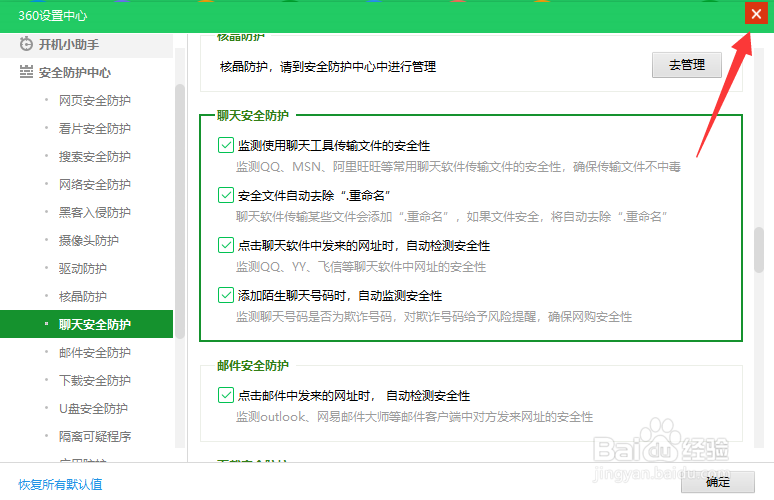Open 网页安全防护 settings

coord(95,101)
